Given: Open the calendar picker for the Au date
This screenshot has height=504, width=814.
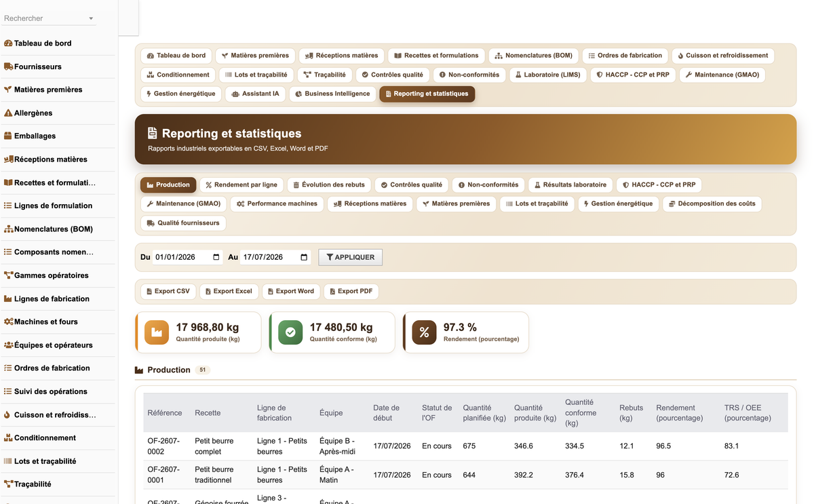Looking at the screenshot, I should coord(304,257).
